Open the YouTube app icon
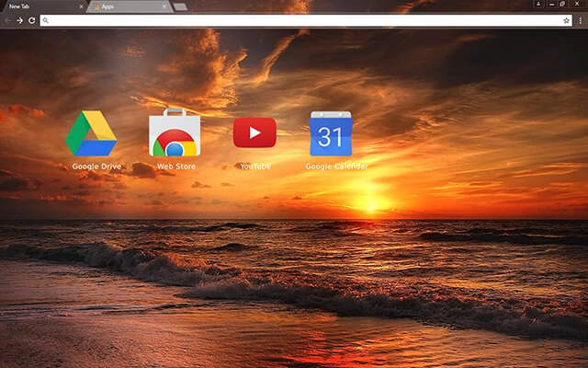The height and width of the screenshot is (368, 588). [254, 132]
